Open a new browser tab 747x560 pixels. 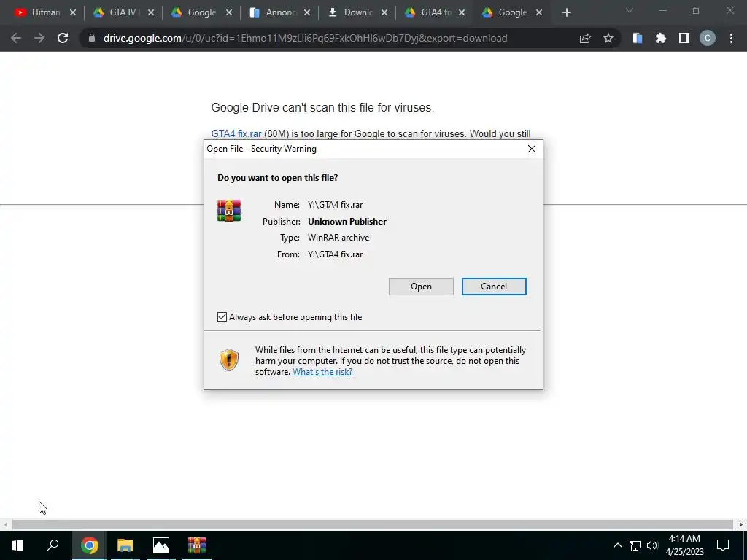pos(566,12)
